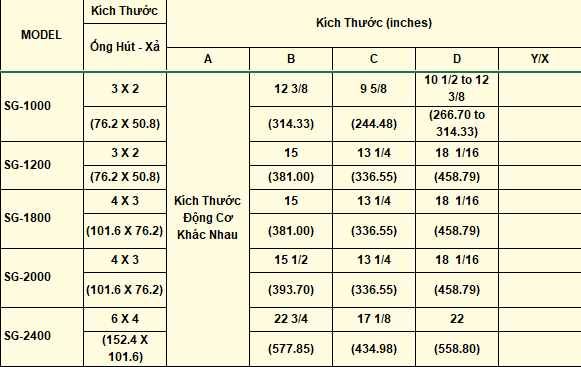Click the (577.85) value cell
Screen dimensions: 581x367
pyautogui.click(x=291, y=349)
